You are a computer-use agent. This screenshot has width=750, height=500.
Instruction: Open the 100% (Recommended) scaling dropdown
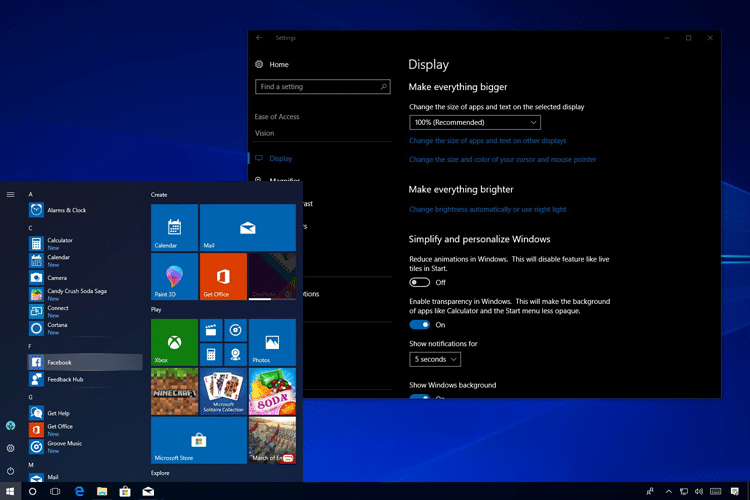point(474,122)
